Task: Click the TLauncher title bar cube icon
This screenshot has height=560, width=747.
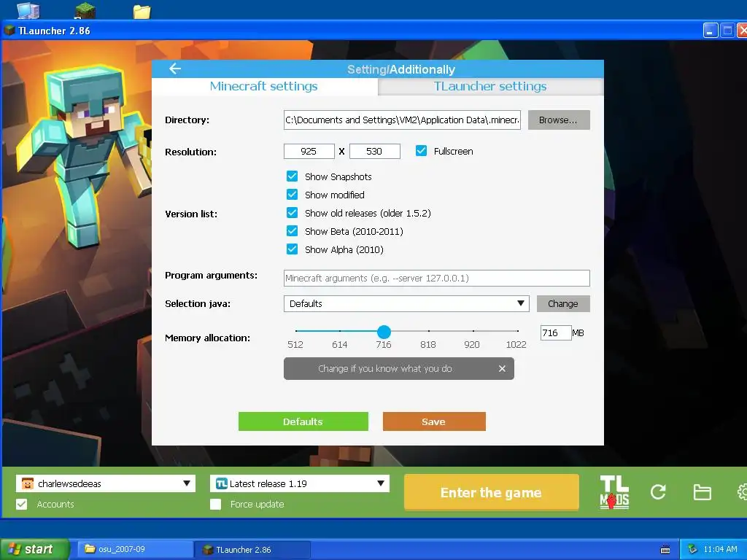Action: tap(9, 31)
